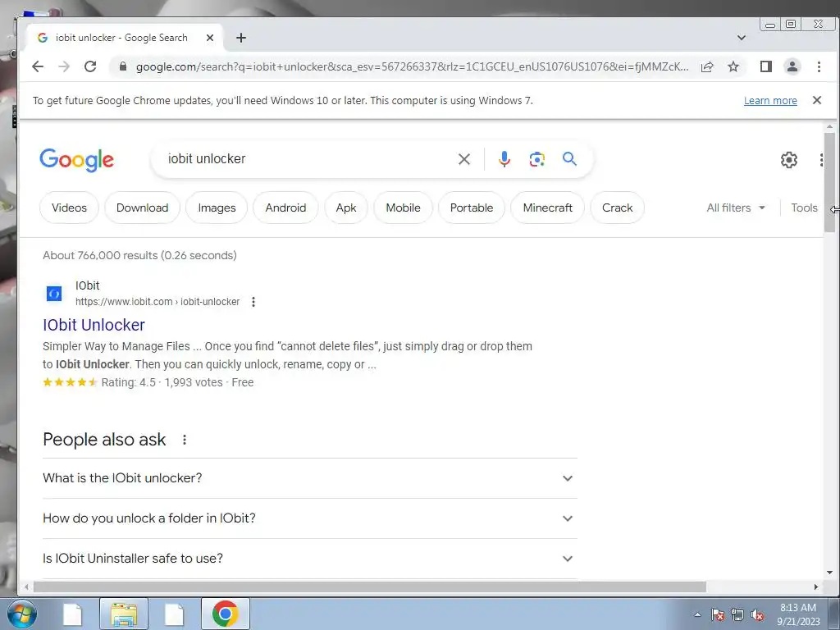Switch to Images results
Image resolution: width=840 pixels, height=630 pixels.
point(217,208)
